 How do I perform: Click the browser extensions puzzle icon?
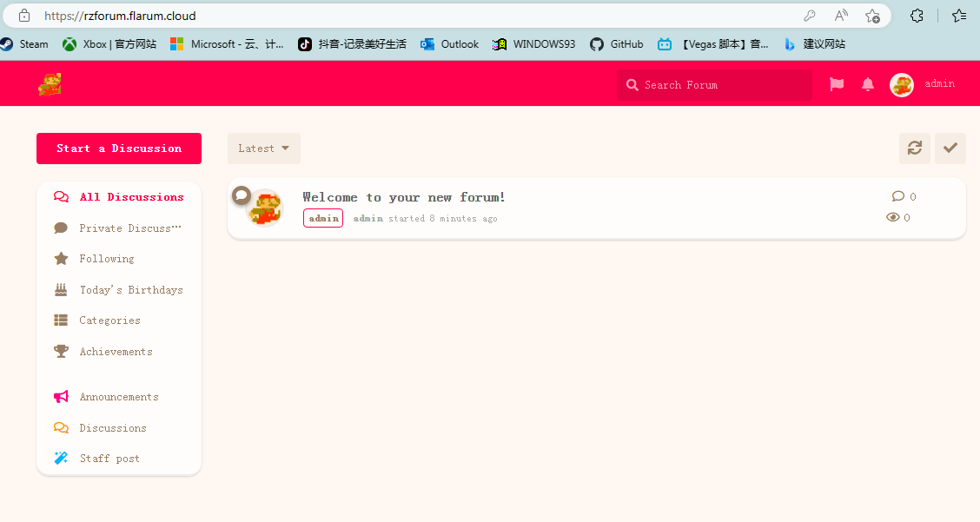(x=917, y=16)
